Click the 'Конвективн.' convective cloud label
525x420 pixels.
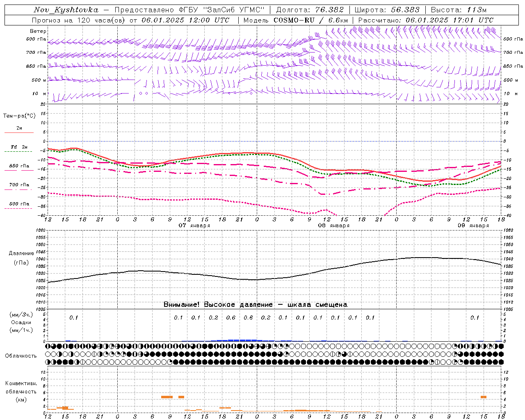(21, 383)
